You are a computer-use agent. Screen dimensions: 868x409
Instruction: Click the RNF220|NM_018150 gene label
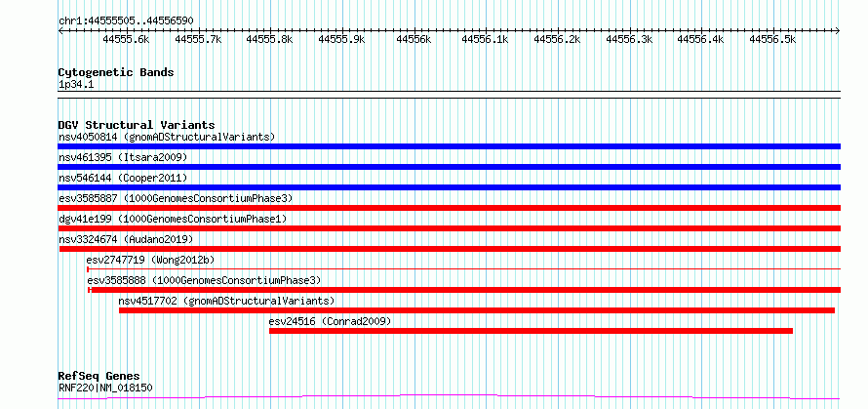click(x=105, y=388)
